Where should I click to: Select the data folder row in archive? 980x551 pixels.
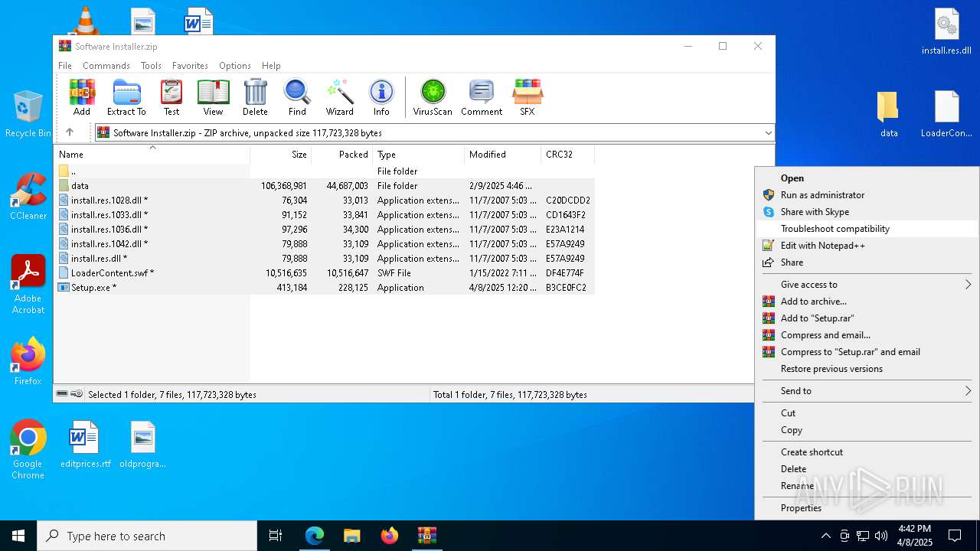pyautogui.click(x=325, y=185)
